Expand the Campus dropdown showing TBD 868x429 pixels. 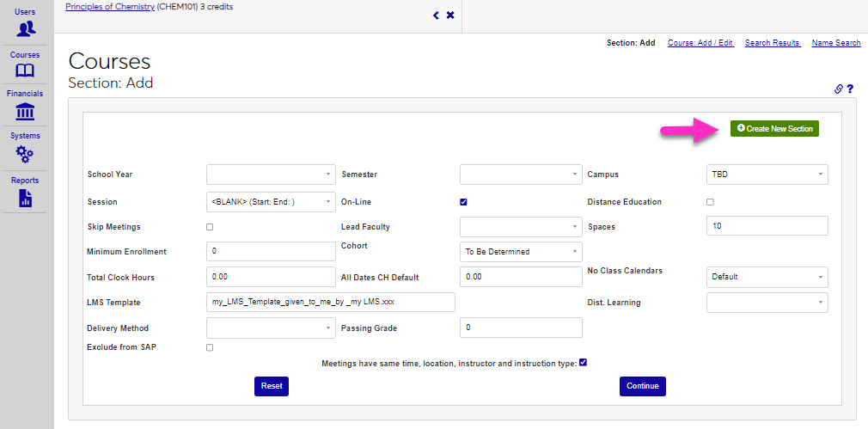767,175
